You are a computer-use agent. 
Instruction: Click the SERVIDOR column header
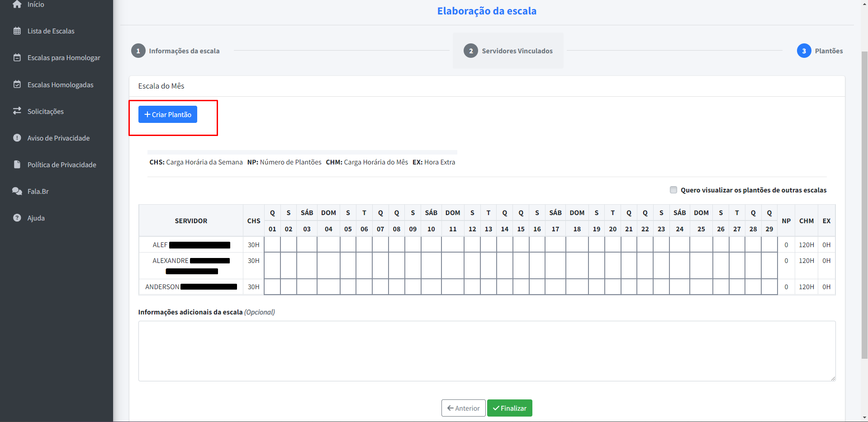point(191,221)
